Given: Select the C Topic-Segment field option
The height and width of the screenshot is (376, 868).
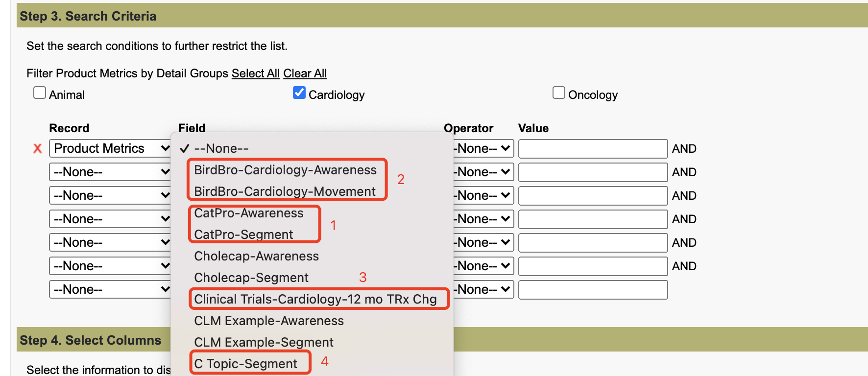Looking at the screenshot, I should 245,364.
